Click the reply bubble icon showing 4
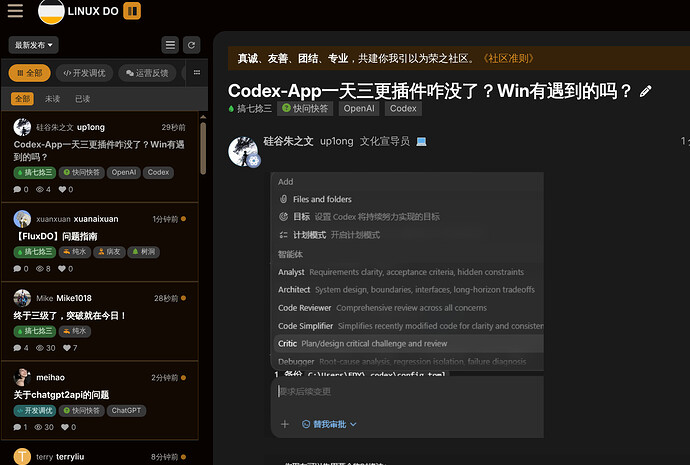This screenshot has height=465, width=690. (17, 348)
